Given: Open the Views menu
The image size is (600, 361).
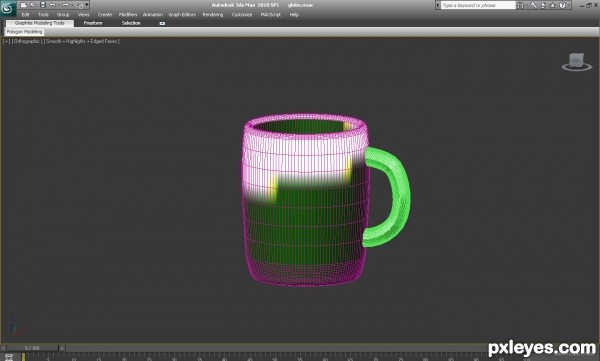Looking at the screenshot, I should (83, 15).
